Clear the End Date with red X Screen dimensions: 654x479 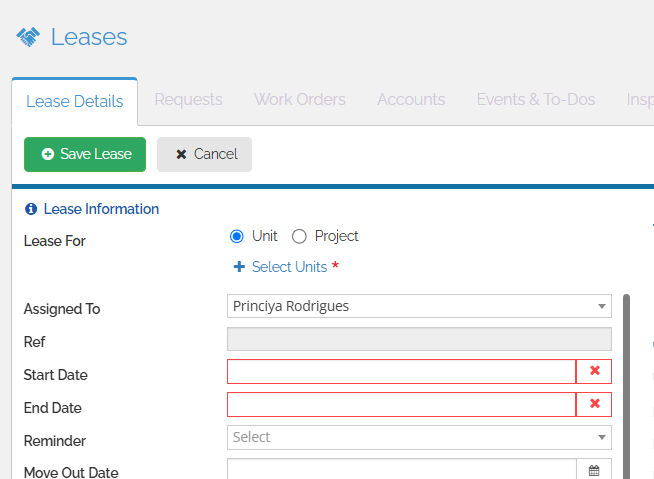(594, 404)
